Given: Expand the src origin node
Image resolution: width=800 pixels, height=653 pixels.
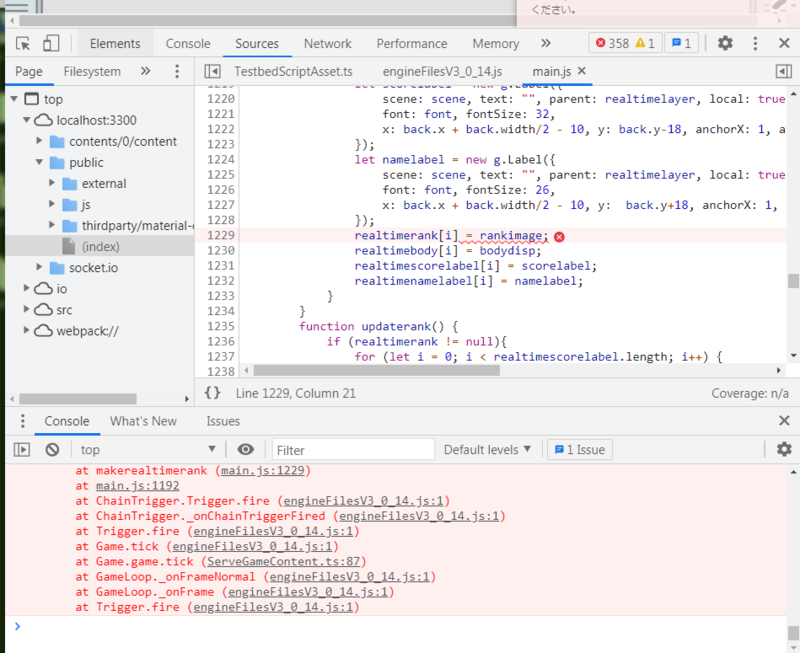Looking at the screenshot, I should point(26,309).
